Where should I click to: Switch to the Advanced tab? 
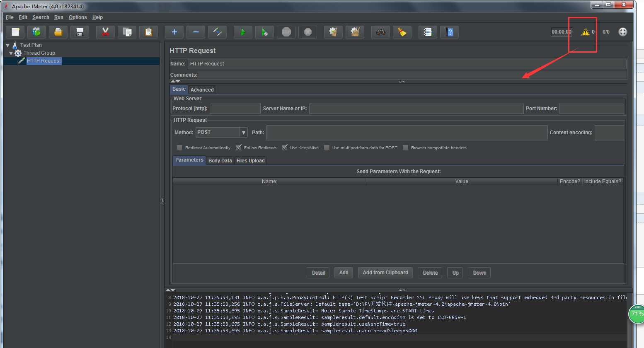coord(202,90)
